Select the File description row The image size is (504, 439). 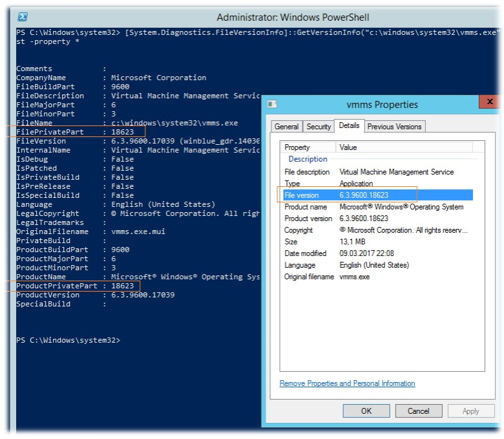coord(378,172)
